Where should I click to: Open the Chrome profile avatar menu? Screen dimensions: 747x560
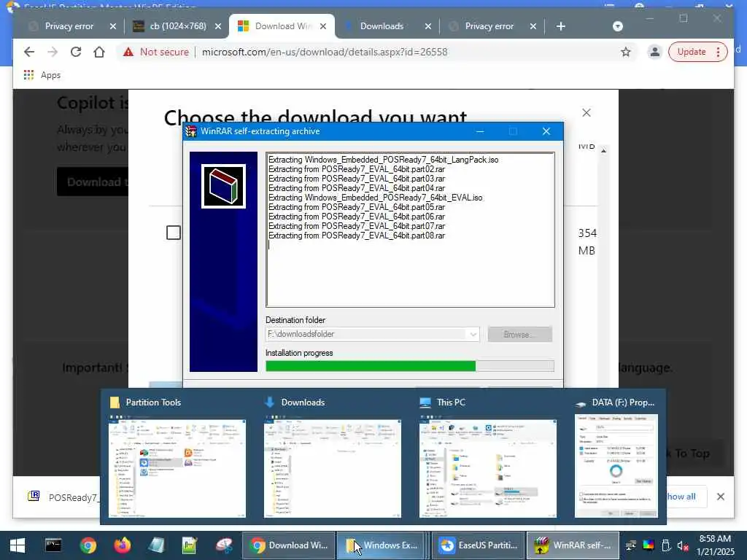coord(655,52)
